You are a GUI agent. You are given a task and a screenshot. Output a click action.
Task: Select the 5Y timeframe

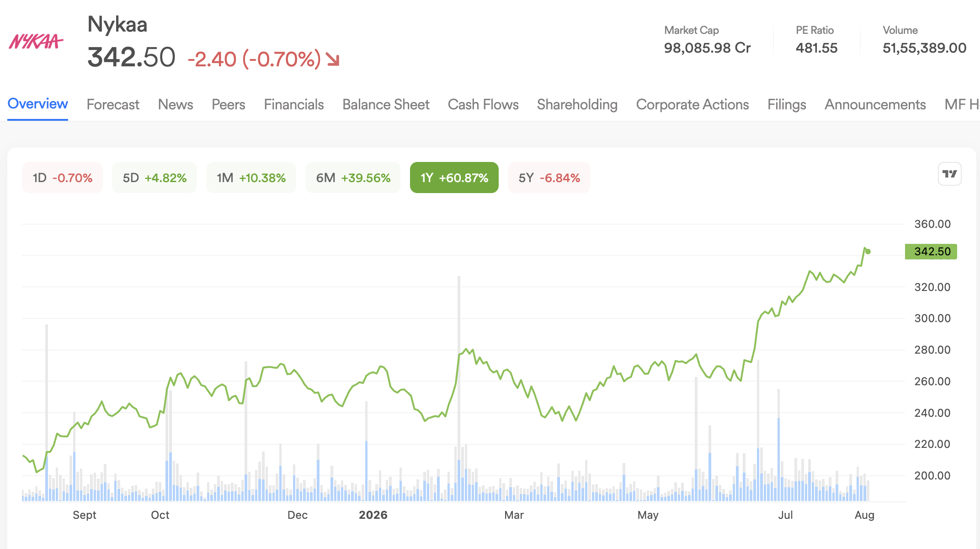(549, 178)
